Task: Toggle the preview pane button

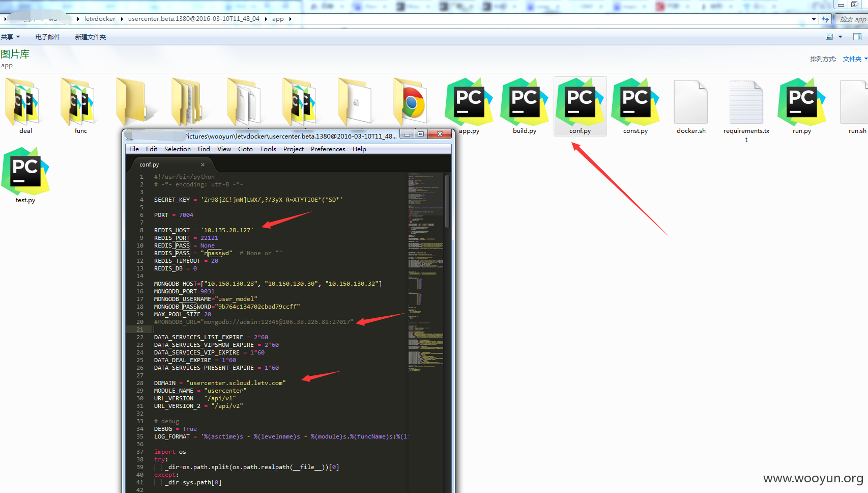Action: pos(857,37)
